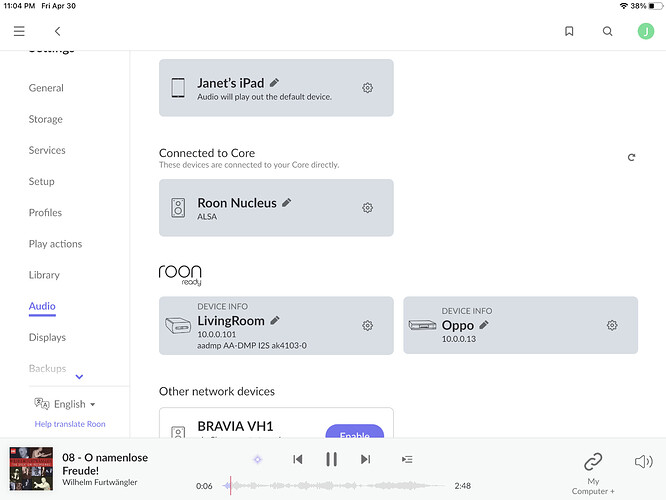Open now playing album art thumbnail
Viewport: 666px width, 500px height.
click(x=31, y=469)
